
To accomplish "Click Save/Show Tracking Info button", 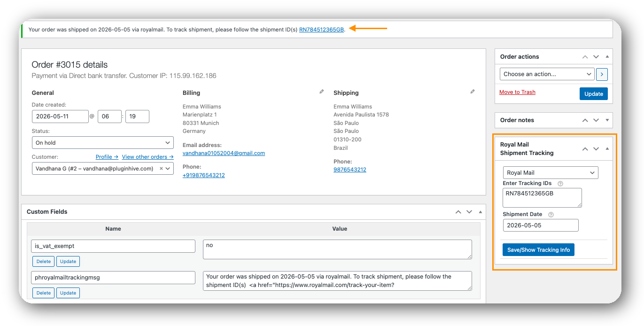I will tap(538, 250).
